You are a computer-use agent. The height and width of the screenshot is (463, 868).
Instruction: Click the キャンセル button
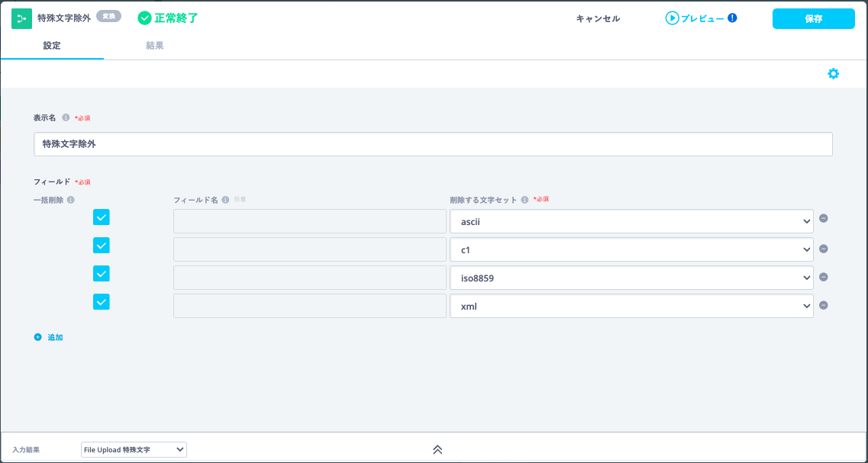click(598, 19)
